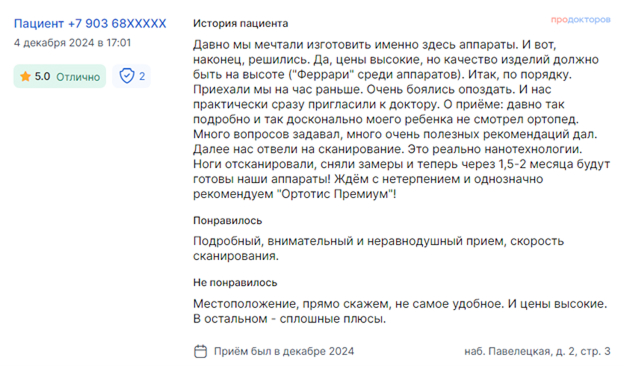The width and height of the screenshot is (624, 366).
Task: Click the Приём был в декабре 2024 text
Action: point(284,351)
